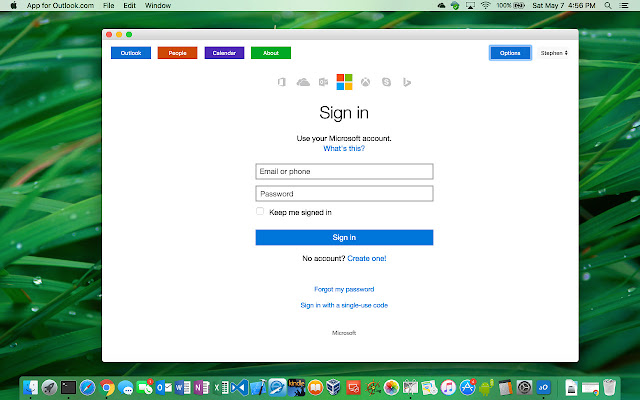Click the Options button
This screenshot has width=640, height=400.
(510, 53)
